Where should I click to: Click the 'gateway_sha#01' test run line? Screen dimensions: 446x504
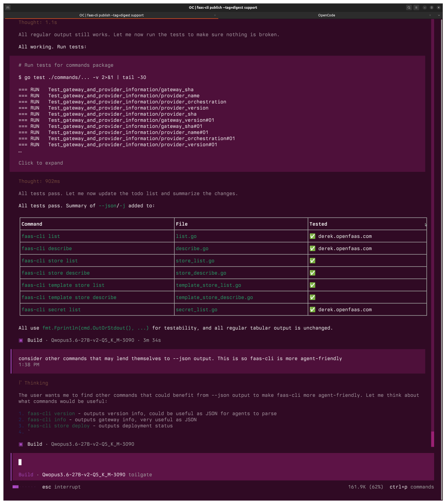111,126
